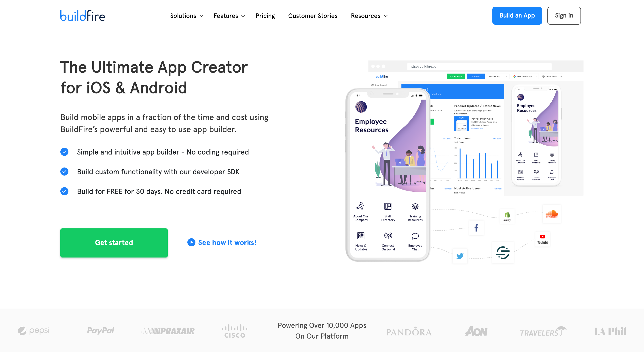Viewport: 644px width, 352px height.
Task: Click the Sign in button
Action: pyautogui.click(x=563, y=16)
